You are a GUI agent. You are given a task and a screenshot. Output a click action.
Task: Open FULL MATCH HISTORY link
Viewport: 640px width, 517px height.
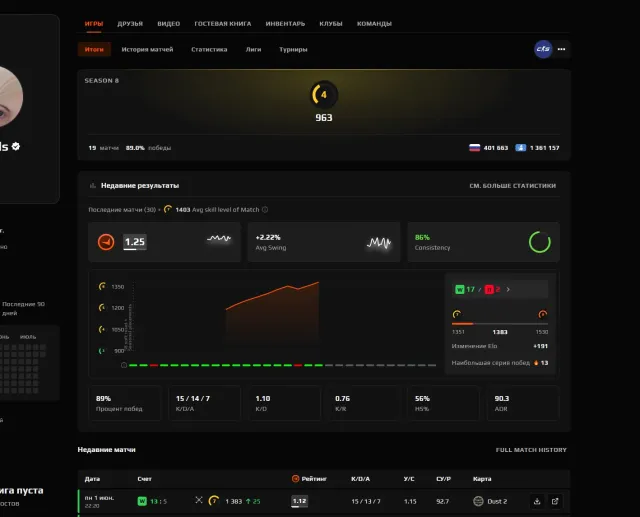531,450
